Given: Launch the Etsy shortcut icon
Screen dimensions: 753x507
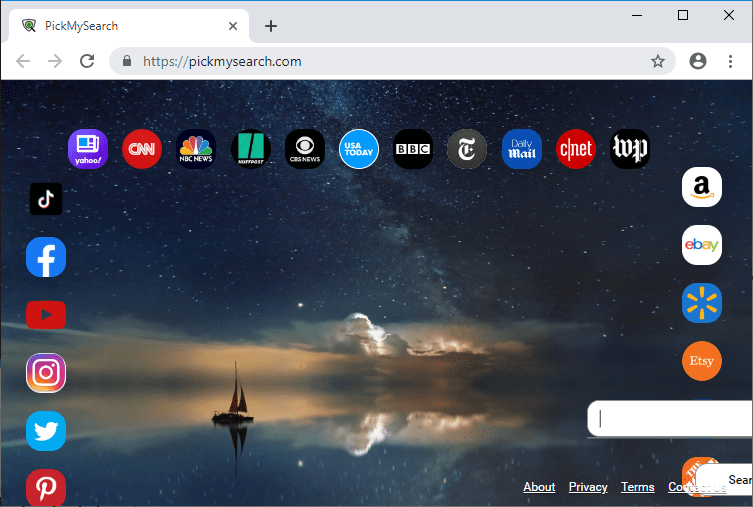Looking at the screenshot, I should [x=702, y=361].
